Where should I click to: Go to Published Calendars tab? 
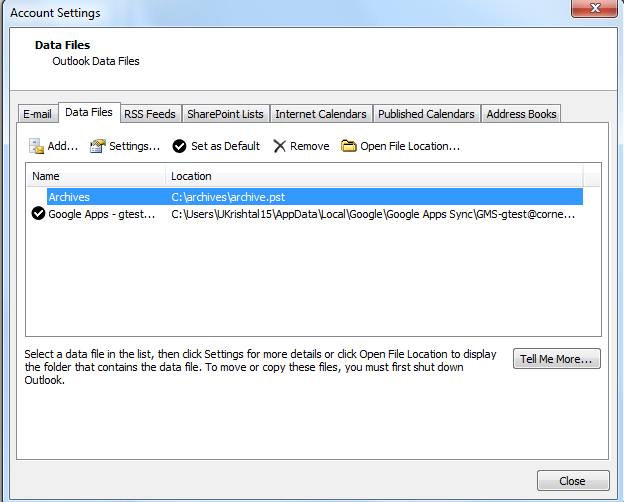coord(426,114)
